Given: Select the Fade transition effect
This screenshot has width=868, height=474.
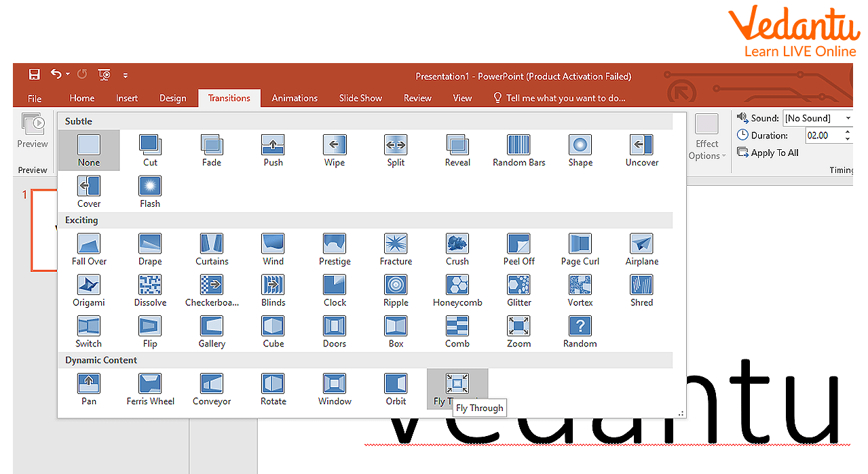Looking at the screenshot, I should pyautogui.click(x=211, y=151).
